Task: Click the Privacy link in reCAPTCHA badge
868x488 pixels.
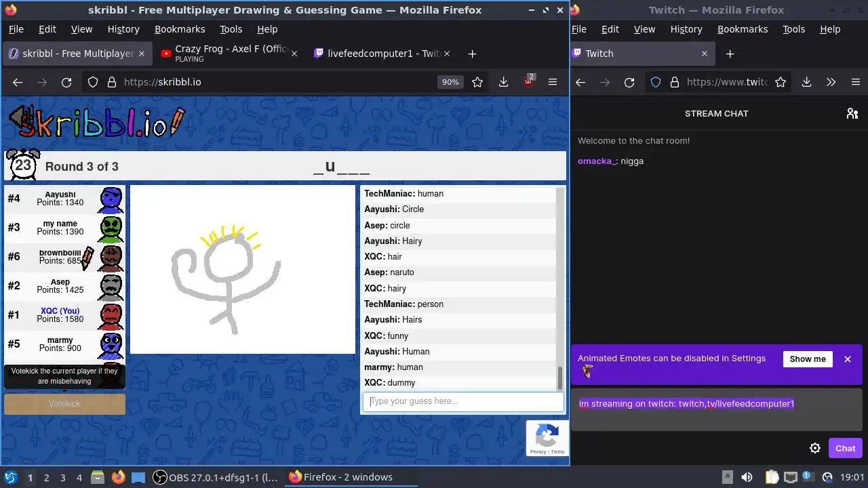Action: coord(538,451)
